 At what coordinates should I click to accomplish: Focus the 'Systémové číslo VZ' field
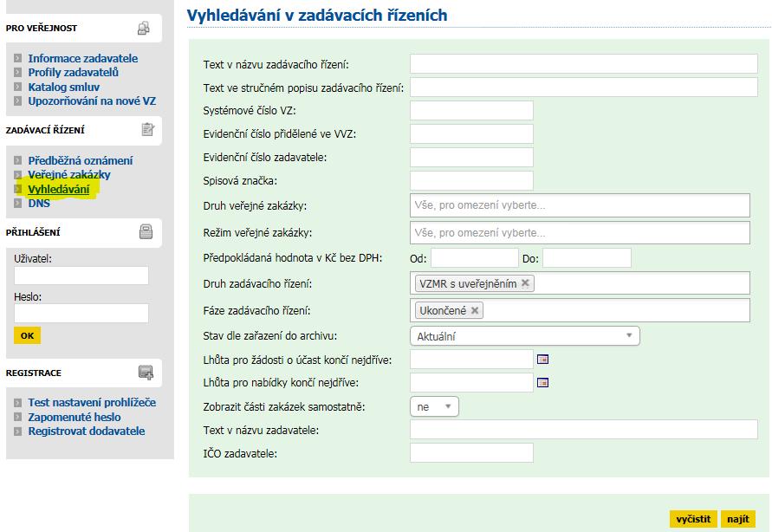point(471,110)
